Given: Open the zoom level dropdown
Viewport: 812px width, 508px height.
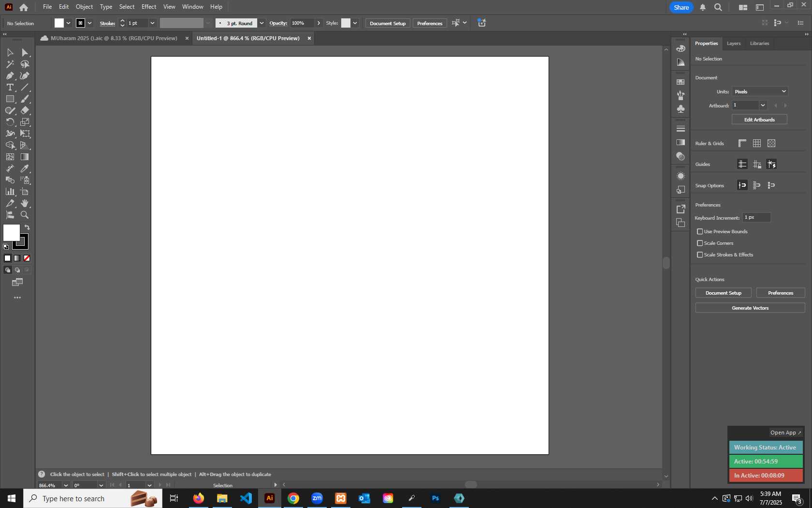Looking at the screenshot, I should [x=66, y=485].
